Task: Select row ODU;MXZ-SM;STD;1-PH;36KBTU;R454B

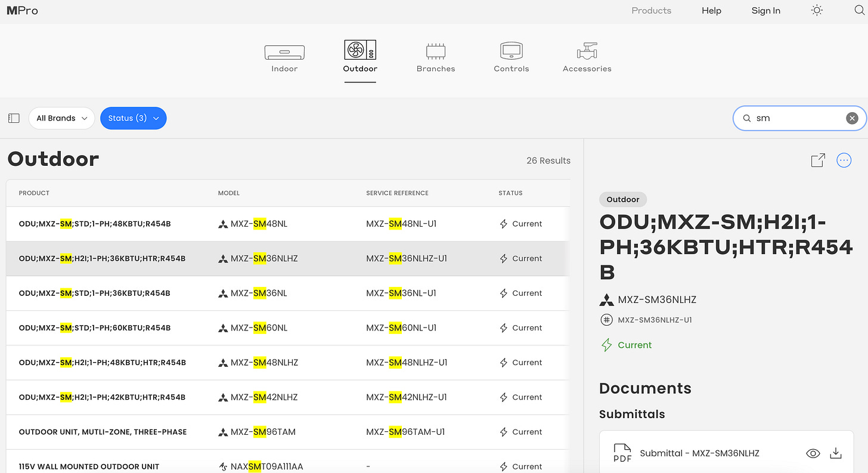Action: [288, 293]
